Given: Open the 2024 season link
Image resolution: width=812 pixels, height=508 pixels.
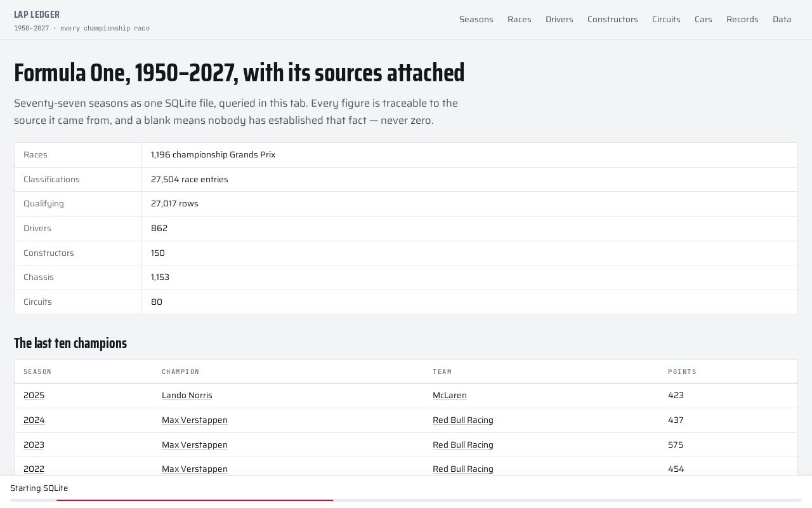Looking at the screenshot, I should pos(34,420).
